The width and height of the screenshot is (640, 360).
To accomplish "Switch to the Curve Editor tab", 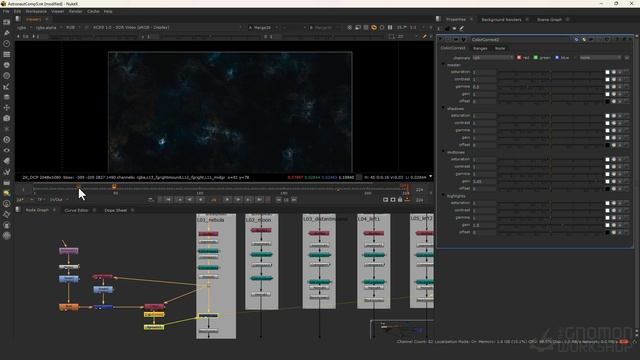I will tap(76, 210).
